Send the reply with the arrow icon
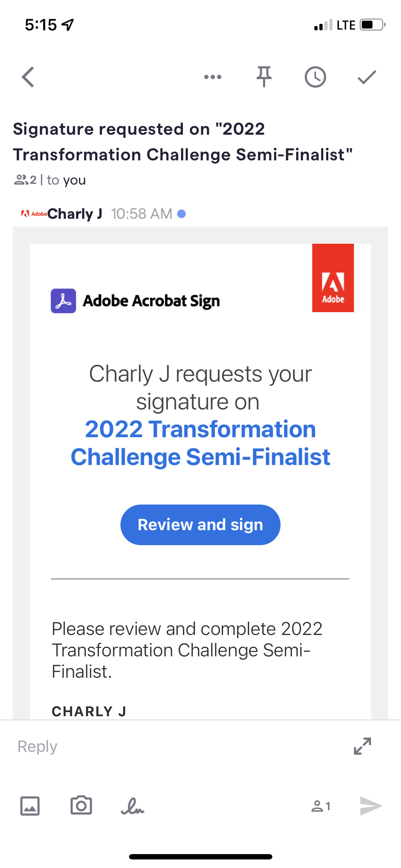The height and width of the screenshot is (868, 401). [371, 806]
